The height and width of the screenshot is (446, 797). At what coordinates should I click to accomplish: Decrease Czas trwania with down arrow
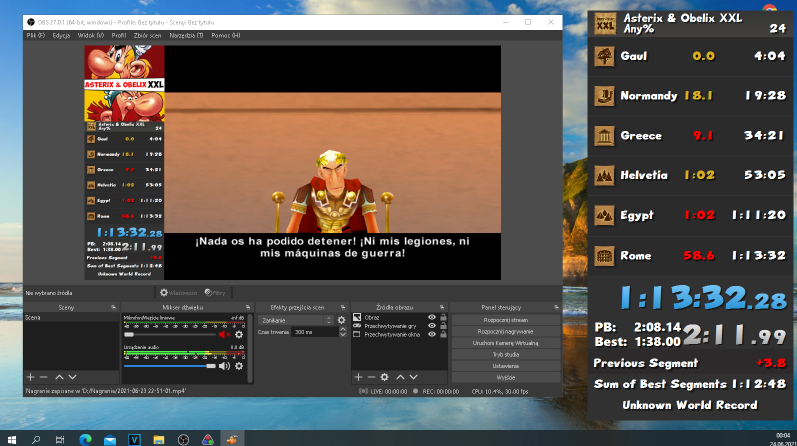343,335
